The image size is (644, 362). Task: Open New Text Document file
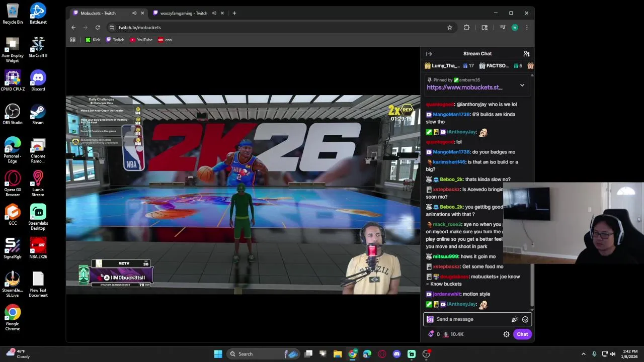38,285
